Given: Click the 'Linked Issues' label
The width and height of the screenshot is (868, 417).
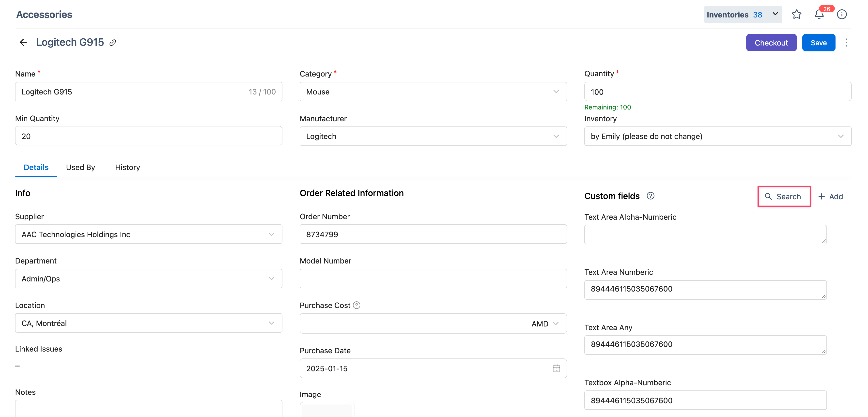Looking at the screenshot, I should (x=38, y=349).
